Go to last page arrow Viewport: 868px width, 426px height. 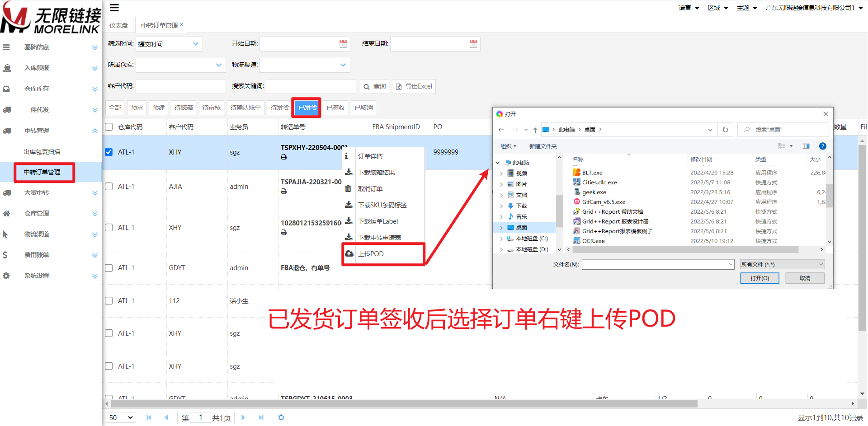(x=261, y=417)
